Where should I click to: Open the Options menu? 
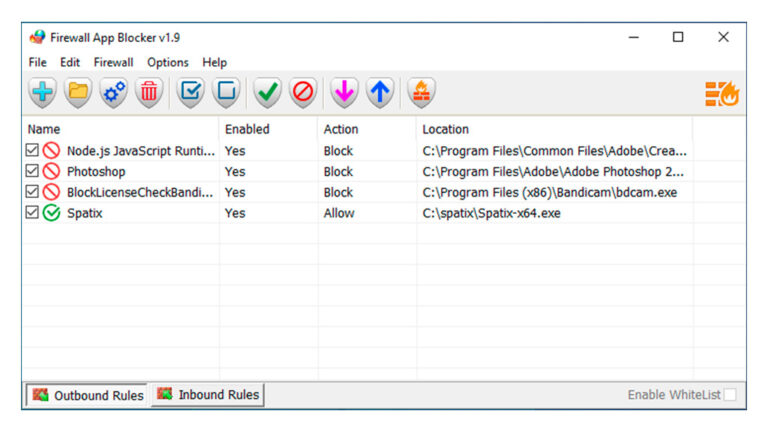(x=168, y=63)
